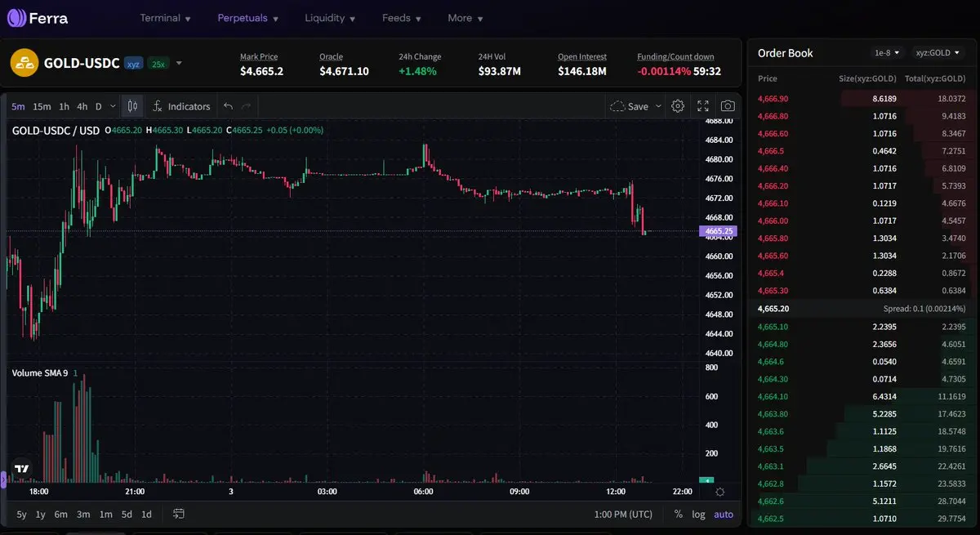
Task: Open Indicators fx menu
Action: (181, 106)
